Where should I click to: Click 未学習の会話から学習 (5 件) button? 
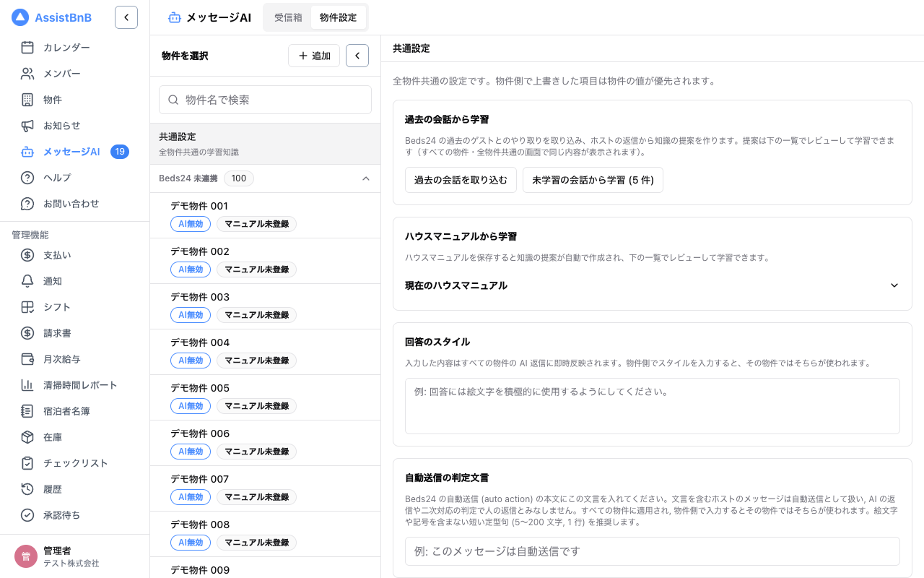point(593,180)
